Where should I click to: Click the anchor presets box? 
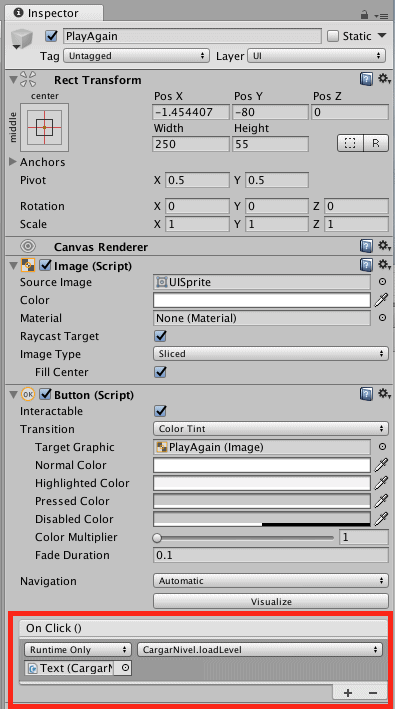tap(44, 128)
